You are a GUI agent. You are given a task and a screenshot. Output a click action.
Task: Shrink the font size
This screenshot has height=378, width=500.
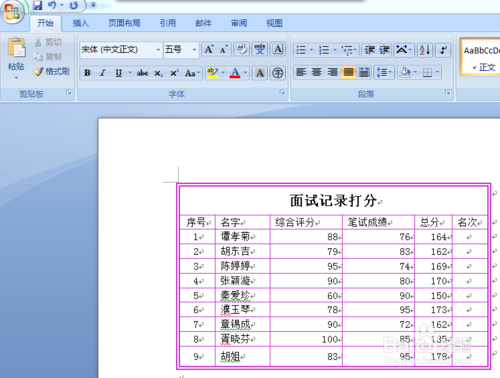[223, 50]
